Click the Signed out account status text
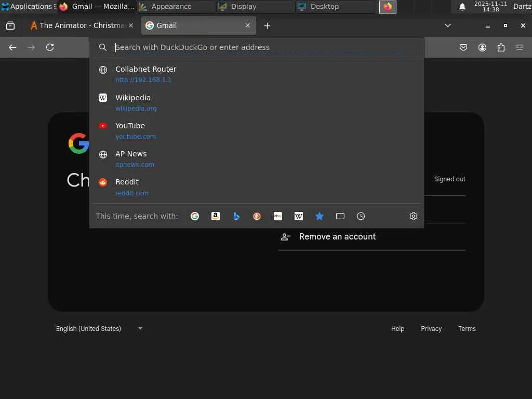532x399 pixels. click(x=449, y=179)
